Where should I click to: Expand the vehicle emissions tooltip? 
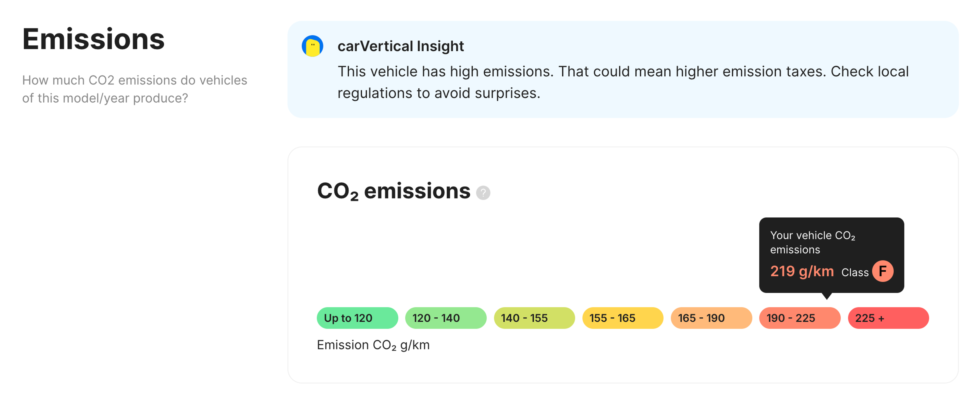831,255
